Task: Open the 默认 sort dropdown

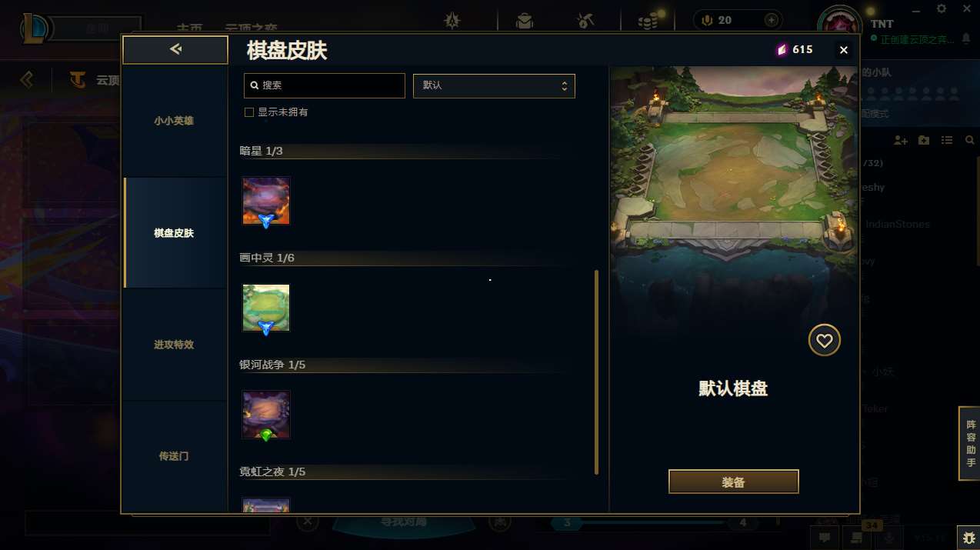Action: [494, 85]
